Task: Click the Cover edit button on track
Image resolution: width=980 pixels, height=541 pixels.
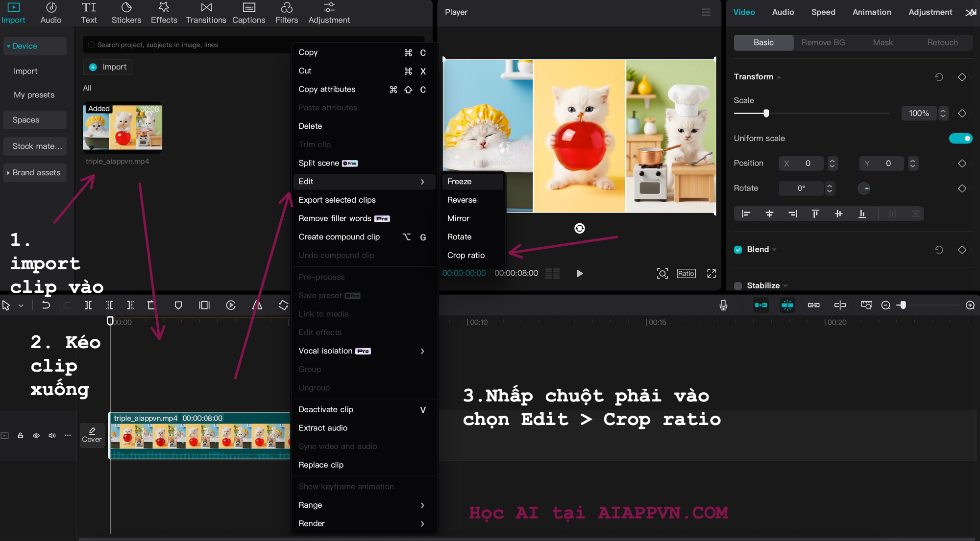Action: point(92,435)
